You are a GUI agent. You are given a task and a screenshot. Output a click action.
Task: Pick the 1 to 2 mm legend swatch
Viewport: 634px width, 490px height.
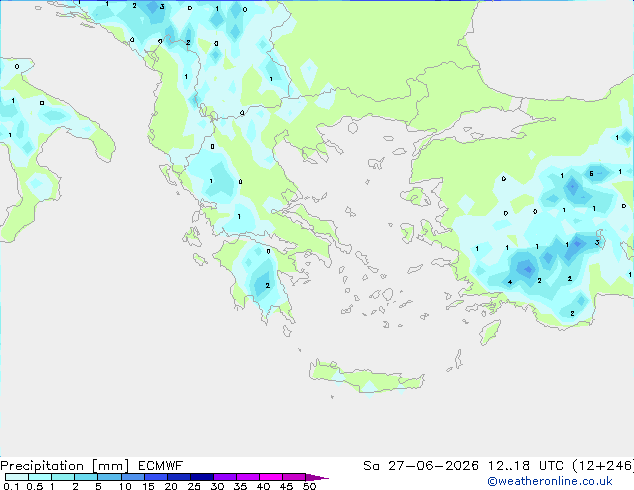point(63,477)
